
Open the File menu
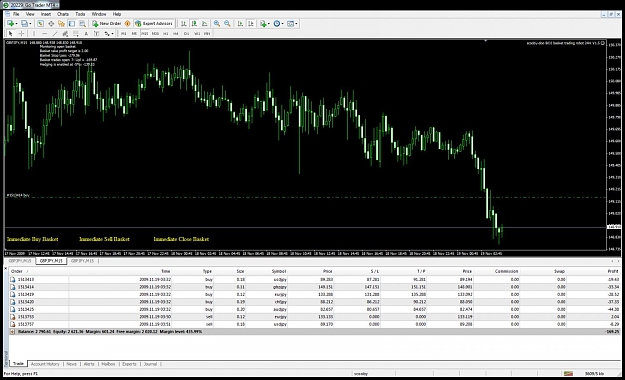tap(16, 14)
